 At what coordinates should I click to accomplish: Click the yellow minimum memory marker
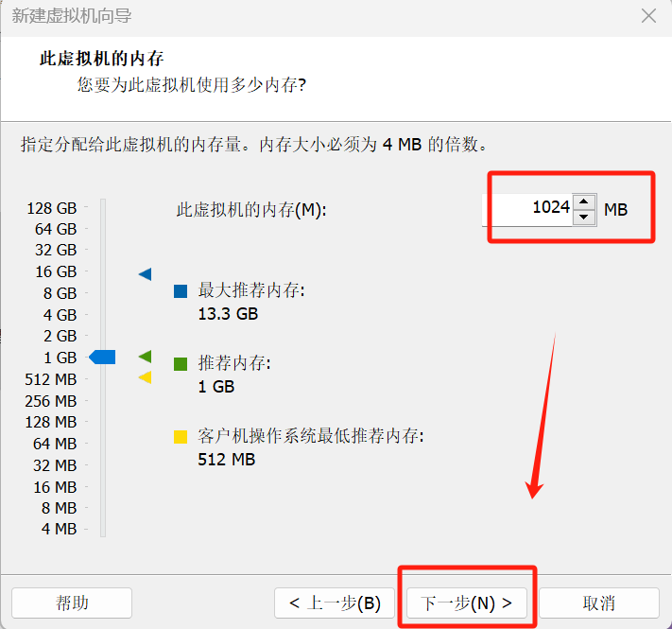point(145,377)
